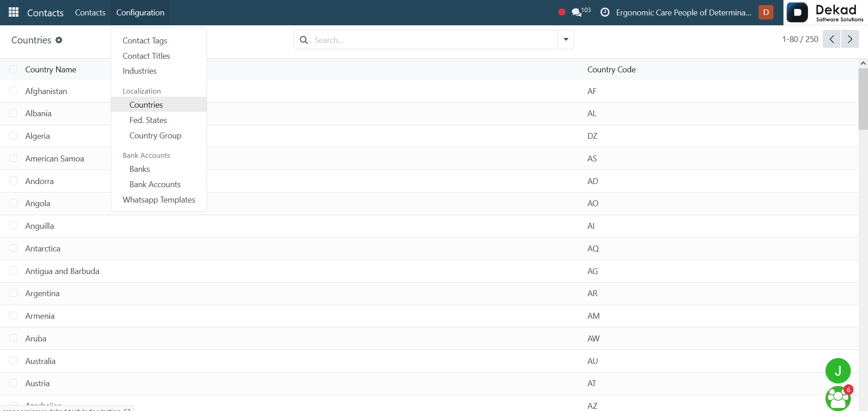Open Fed. States menu entry
868x411 pixels.
click(159, 120)
